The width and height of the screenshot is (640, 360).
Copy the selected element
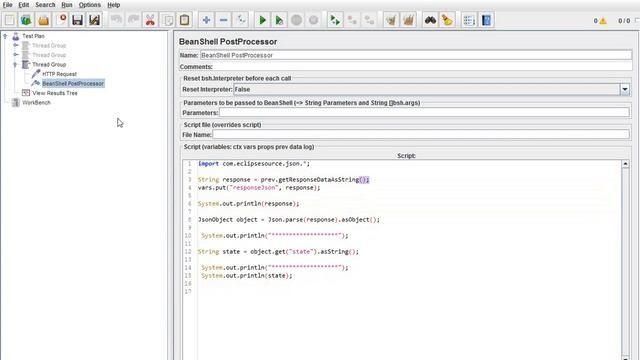pyautogui.click(x=168, y=20)
